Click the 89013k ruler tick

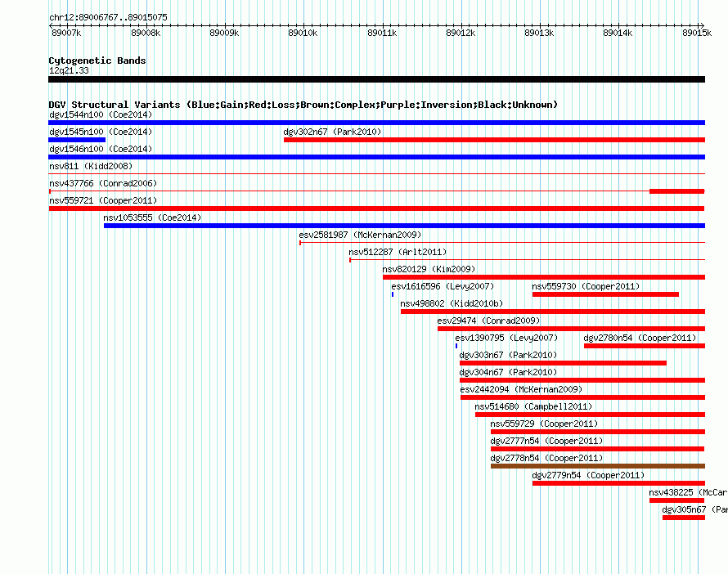tap(539, 33)
